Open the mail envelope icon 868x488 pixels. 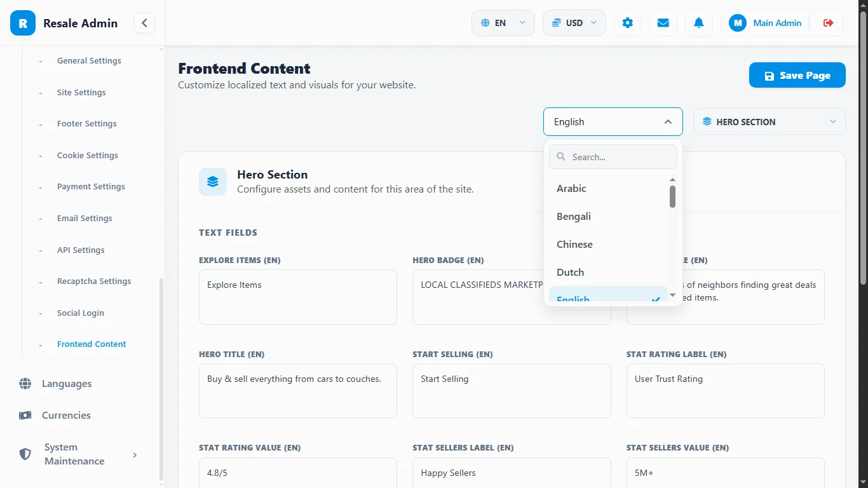tap(663, 23)
